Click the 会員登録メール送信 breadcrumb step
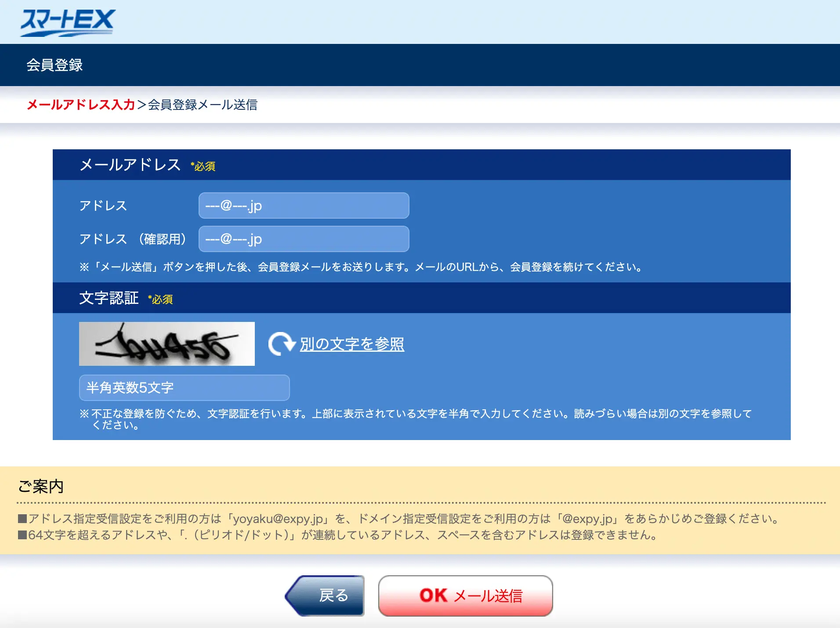840x628 pixels. click(x=203, y=105)
